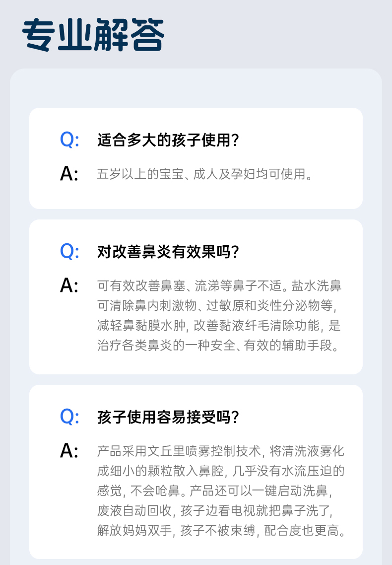The height and width of the screenshot is (565, 392).
Task: Click the line starting 感觉, 不会呛鼻
Action: point(214,491)
